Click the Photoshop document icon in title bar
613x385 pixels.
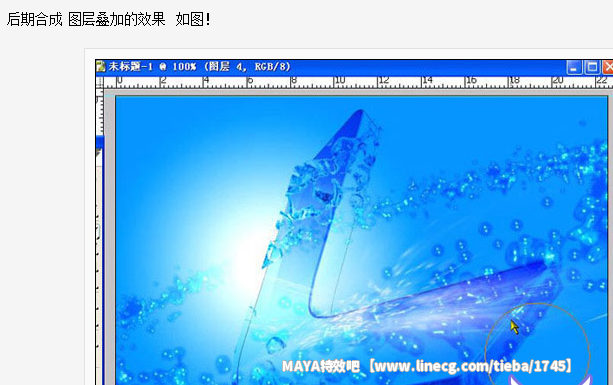[100, 66]
